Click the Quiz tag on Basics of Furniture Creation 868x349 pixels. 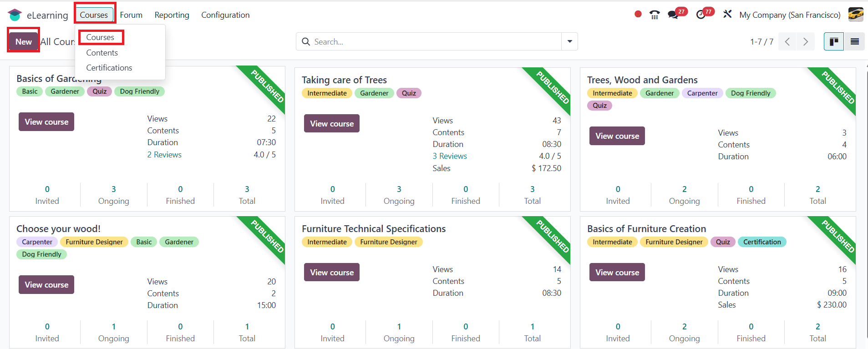[723, 242]
